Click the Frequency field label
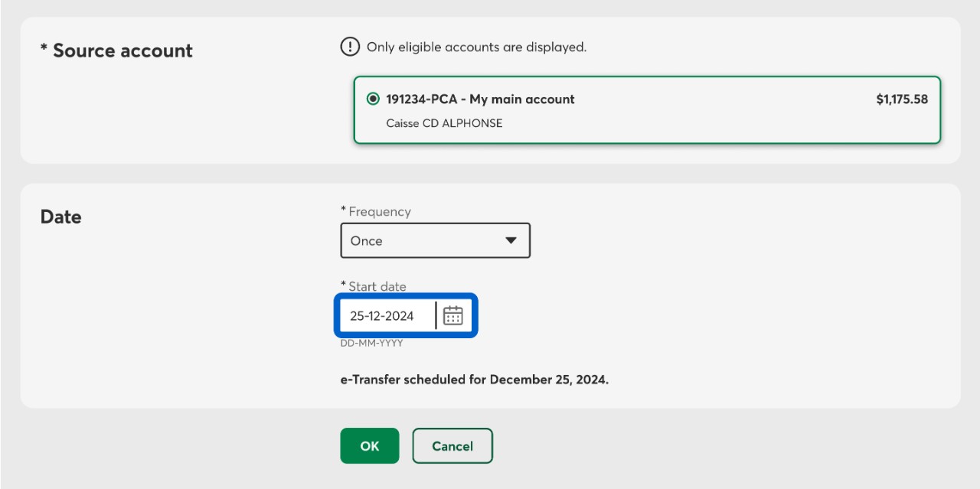The width and height of the screenshot is (980, 489). click(379, 211)
